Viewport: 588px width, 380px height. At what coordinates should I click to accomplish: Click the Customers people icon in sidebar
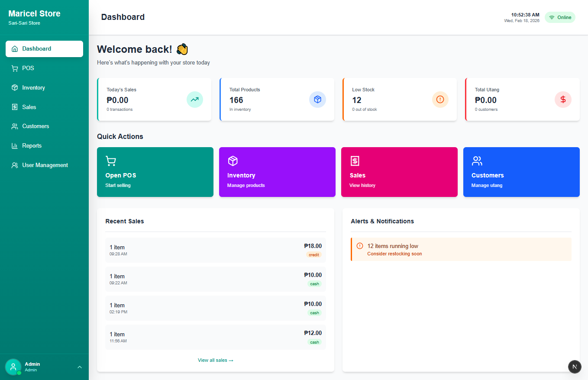[x=15, y=126]
